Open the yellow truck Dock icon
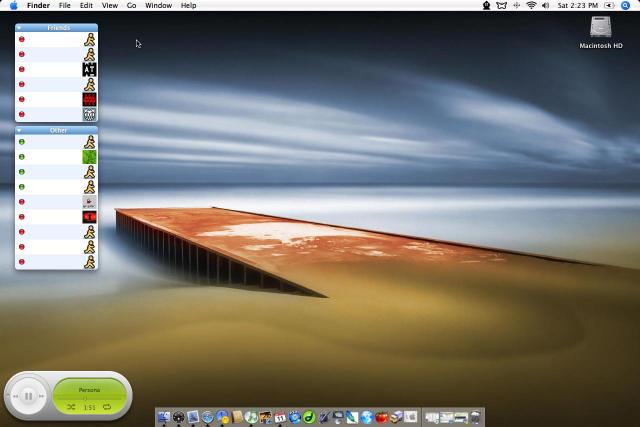640x427 pixels. (x=396, y=417)
